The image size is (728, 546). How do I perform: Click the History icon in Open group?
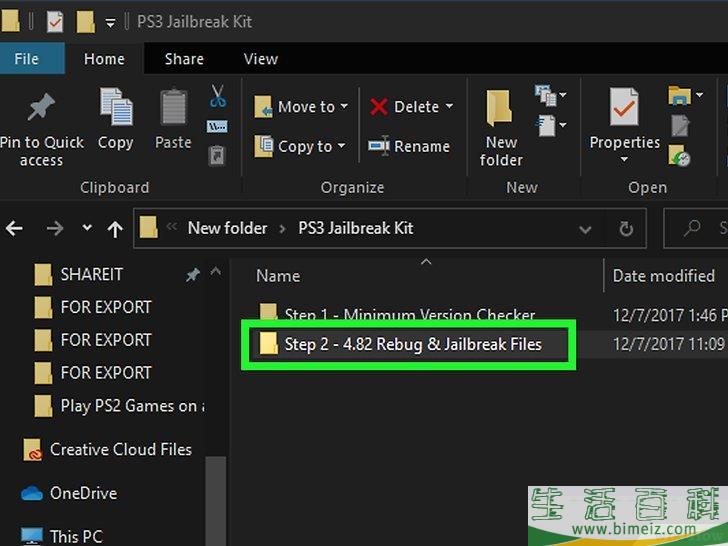click(680, 156)
